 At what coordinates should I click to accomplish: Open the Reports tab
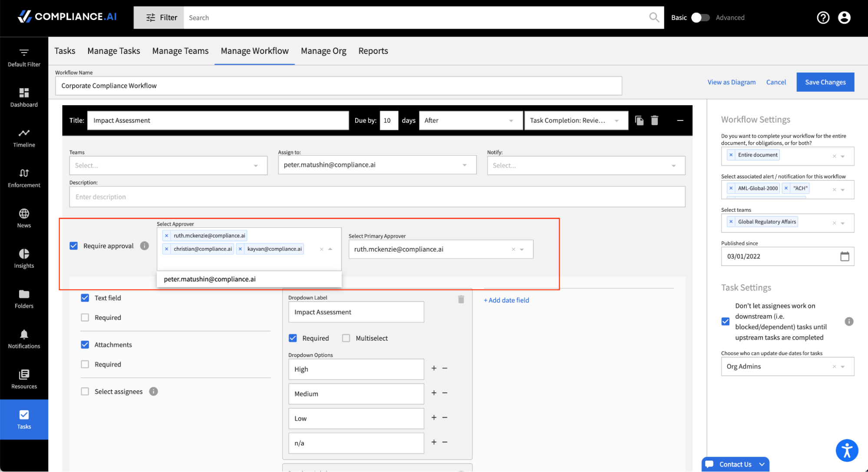pos(373,51)
